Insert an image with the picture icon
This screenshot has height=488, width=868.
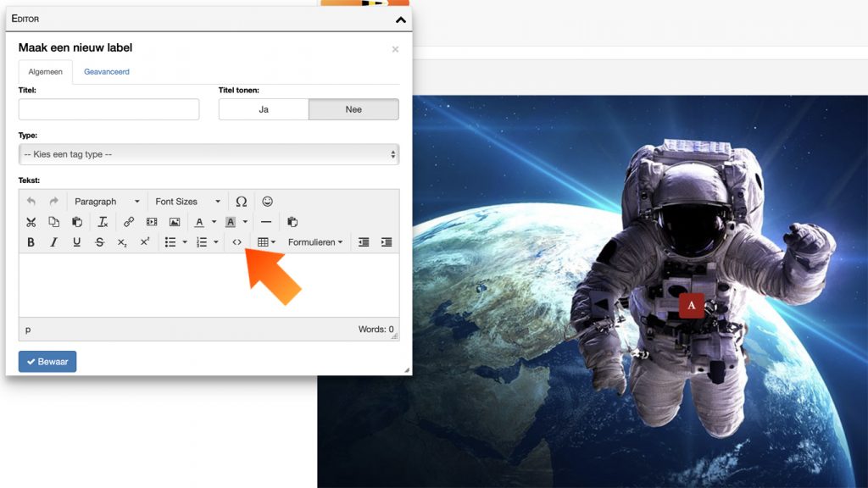click(175, 222)
